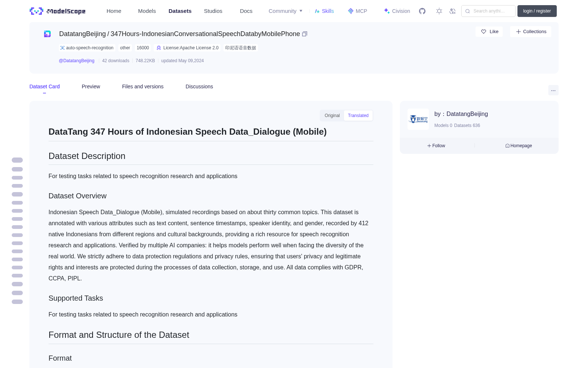Expand the Community dropdown menu
The width and height of the screenshot is (588, 368).
click(x=286, y=11)
